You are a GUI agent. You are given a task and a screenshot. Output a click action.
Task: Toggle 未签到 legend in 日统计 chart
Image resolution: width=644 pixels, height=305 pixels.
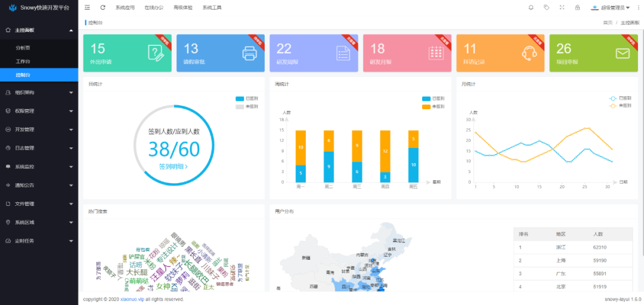pyautogui.click(x=247, y=106)
